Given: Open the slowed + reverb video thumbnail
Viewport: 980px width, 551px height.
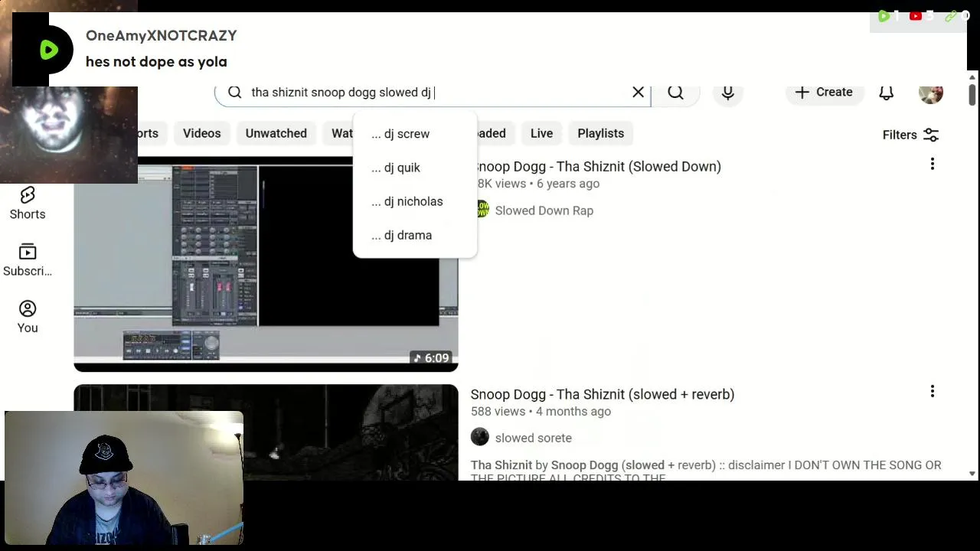Looking at the screenshot, I should click(266, 432).
